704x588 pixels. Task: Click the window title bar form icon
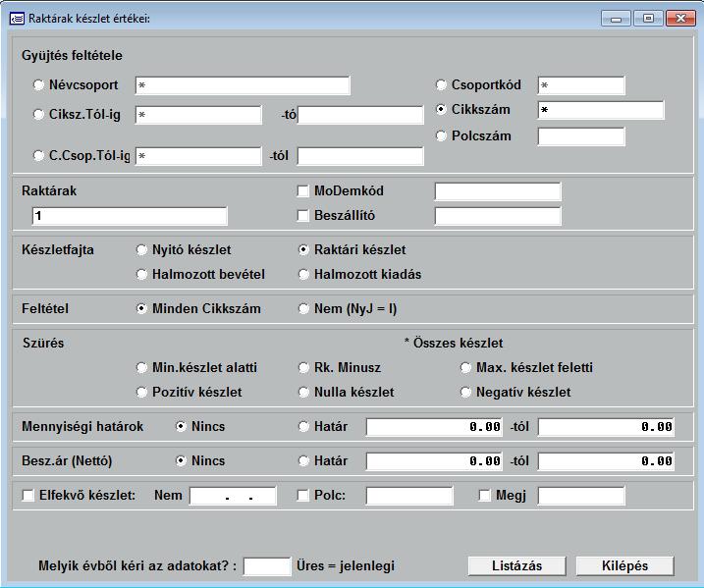(x=17, y=19)
